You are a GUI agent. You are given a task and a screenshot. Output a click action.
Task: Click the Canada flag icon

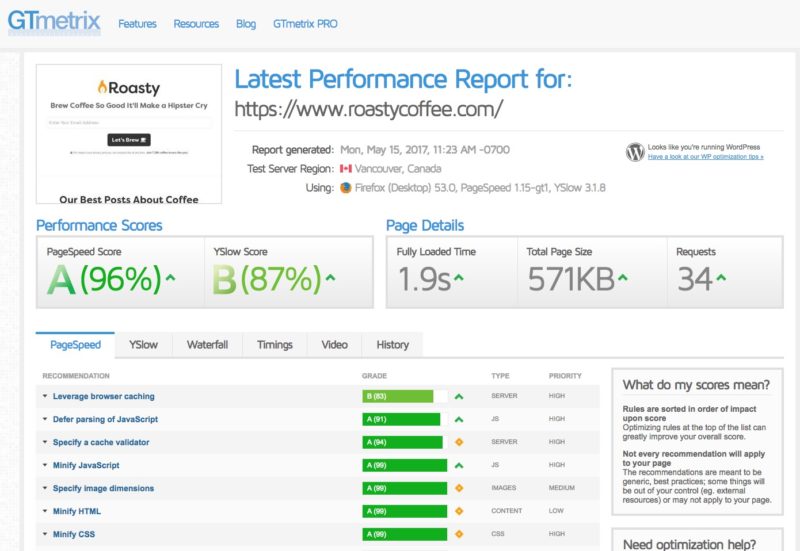[346, 168]
